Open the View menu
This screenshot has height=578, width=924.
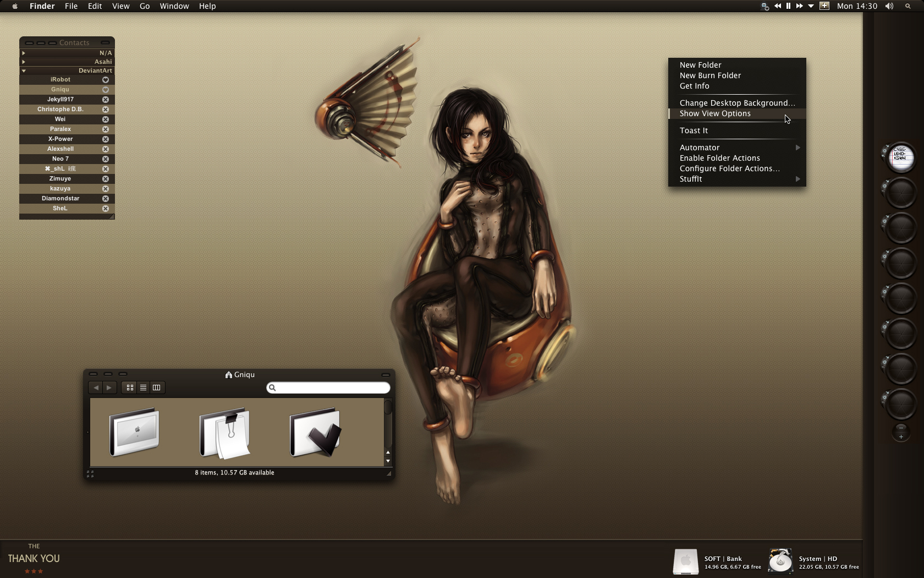(120, 6)
